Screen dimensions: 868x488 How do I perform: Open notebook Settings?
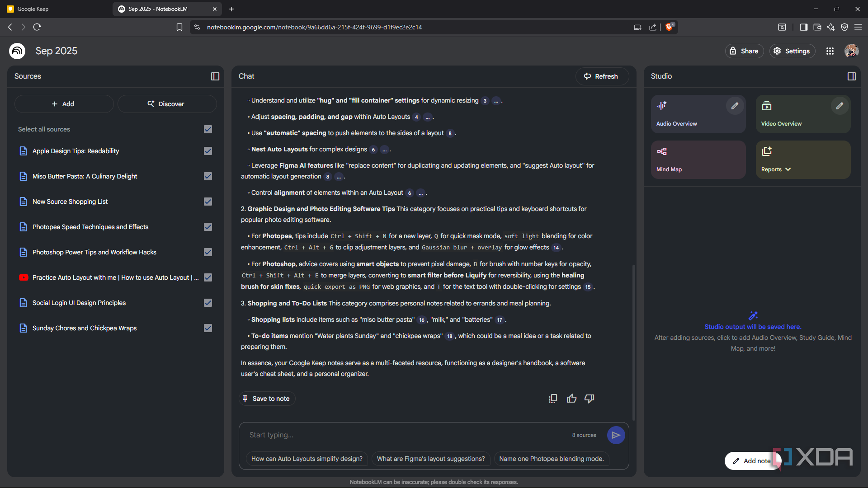click(792, 51)
